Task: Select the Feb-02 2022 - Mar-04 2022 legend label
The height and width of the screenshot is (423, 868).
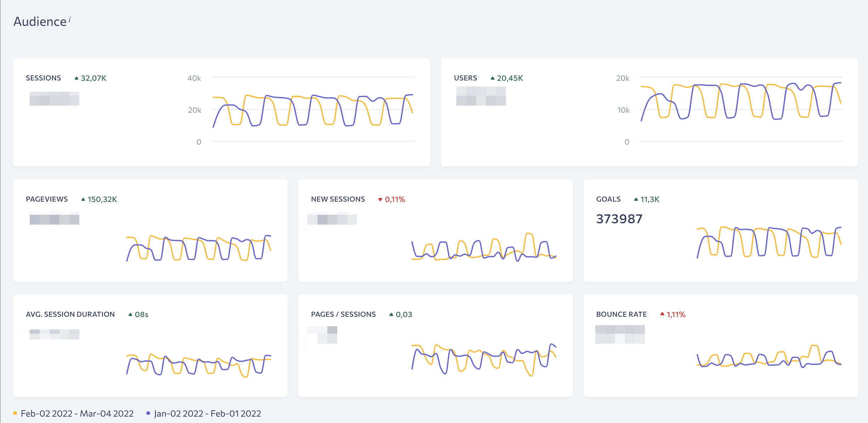Action: pyautogui.click(x=77, y=413)
